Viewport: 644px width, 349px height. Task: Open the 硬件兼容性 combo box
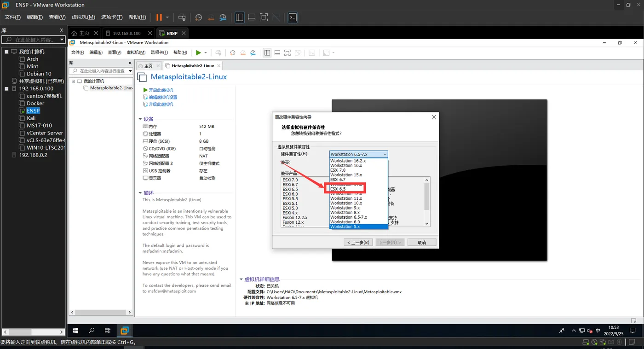point(359,154)
